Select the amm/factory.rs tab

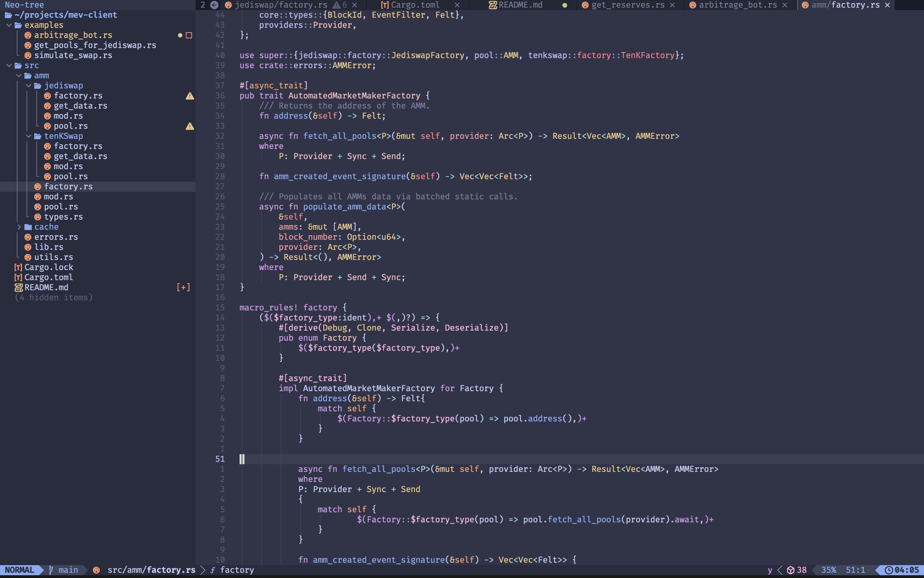point(845,5)
